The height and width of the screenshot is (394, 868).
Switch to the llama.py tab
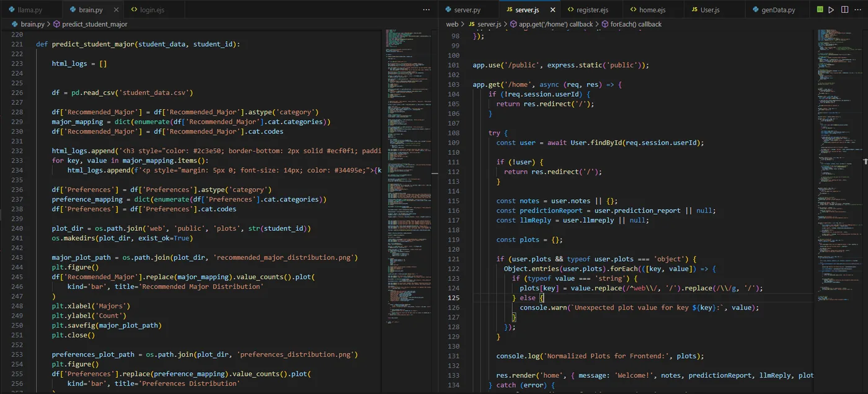coord(30,10)
